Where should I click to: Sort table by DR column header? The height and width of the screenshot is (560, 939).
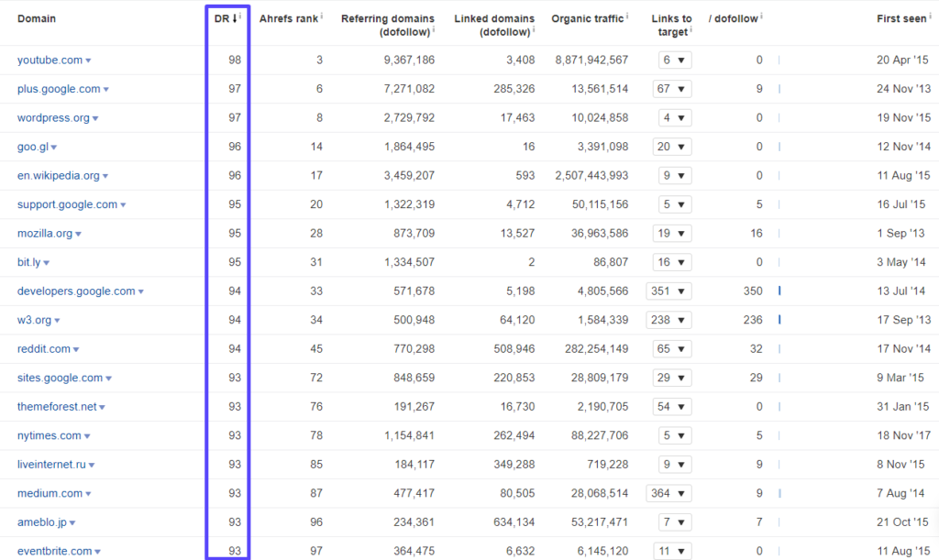point(220,18)
